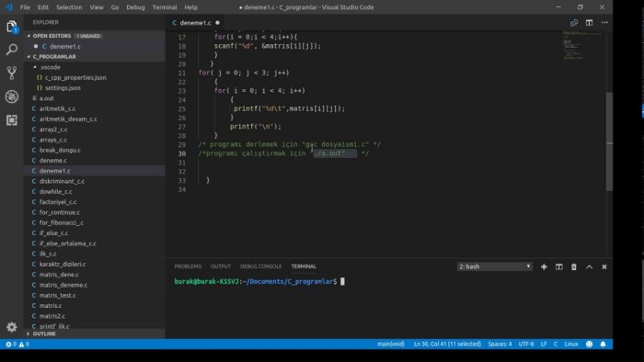The width and height of the screenshot is (644, 362).
Task: Open karaktr_dizileri.c file
Action: click(95, 264)
